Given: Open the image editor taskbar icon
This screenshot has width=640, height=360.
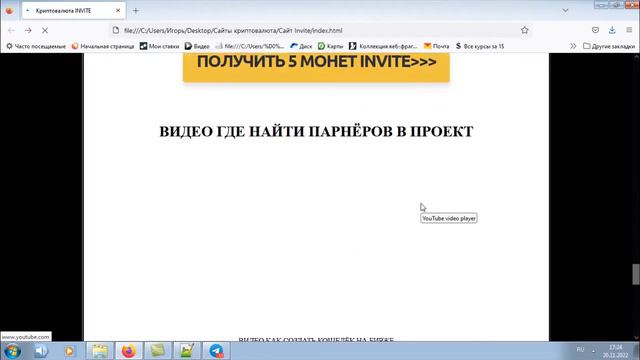Looking at the screenshot, I should [187, 351].
